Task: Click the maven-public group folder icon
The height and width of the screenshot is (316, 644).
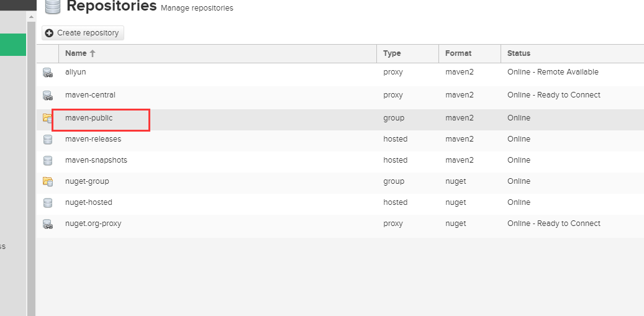Action: [48, 118]
